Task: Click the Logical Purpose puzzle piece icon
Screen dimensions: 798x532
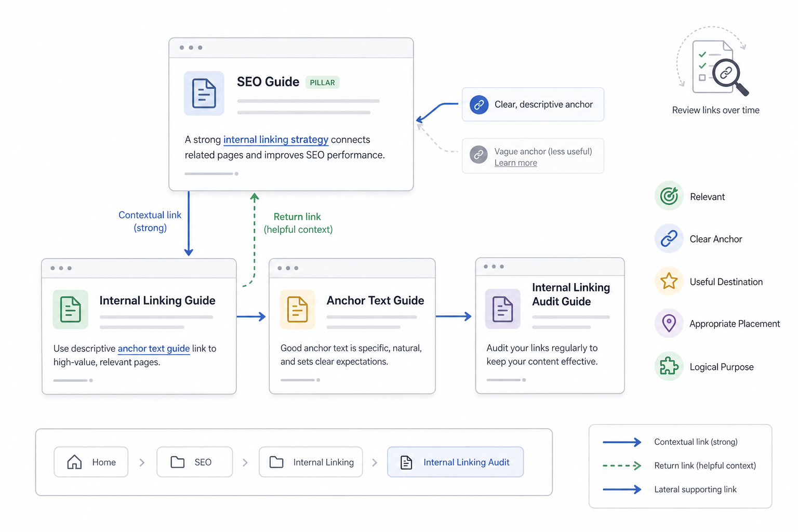Action: (x=669, y=366)
